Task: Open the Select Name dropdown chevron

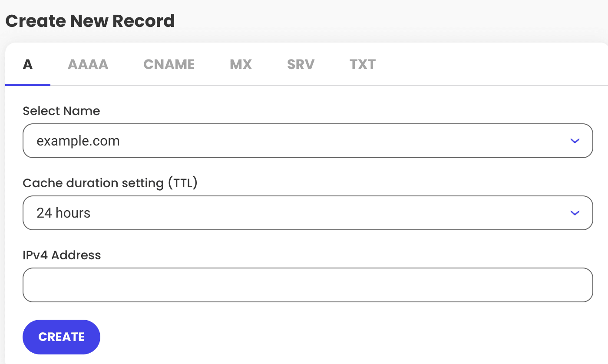Action: tap(575, 141)
